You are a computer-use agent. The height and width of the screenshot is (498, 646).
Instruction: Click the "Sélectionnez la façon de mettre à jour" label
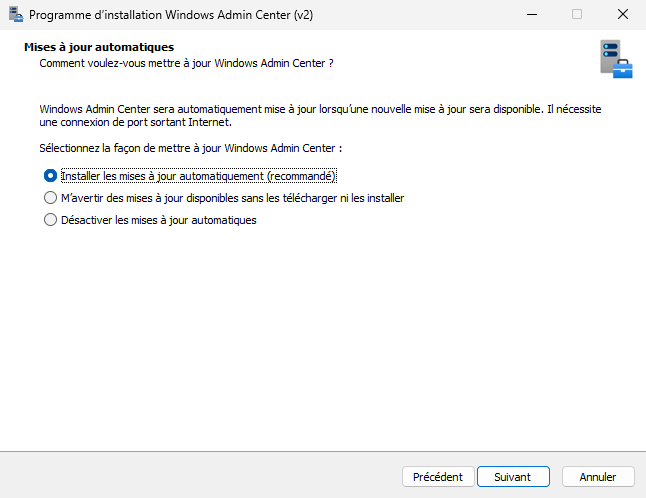191,147
